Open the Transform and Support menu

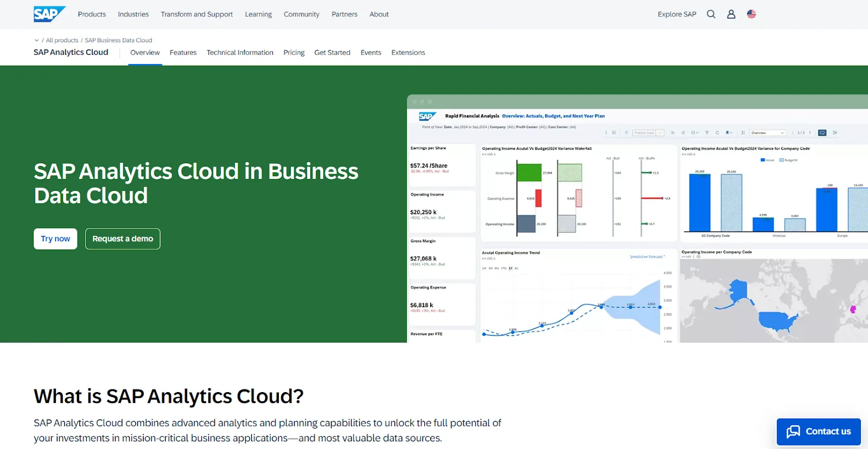point(196,14)
